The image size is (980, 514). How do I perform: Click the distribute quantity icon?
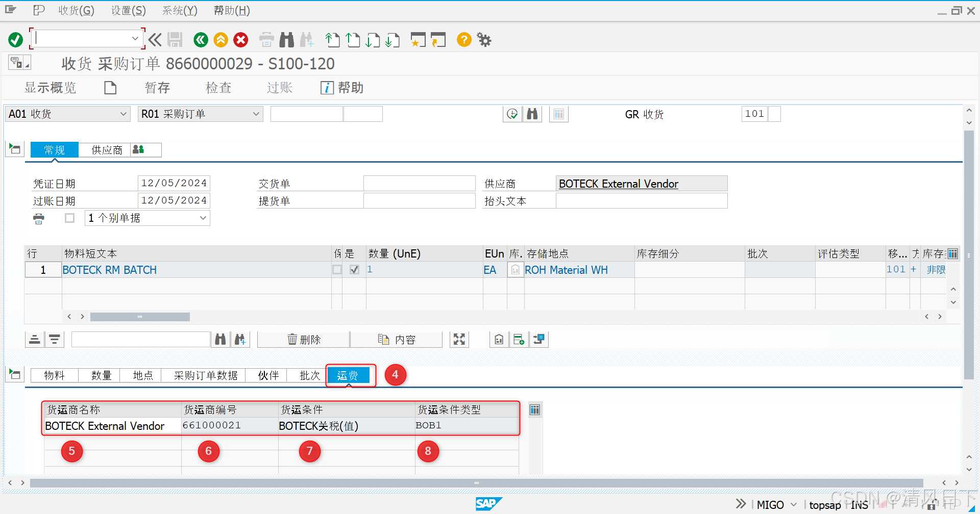point(539,340)
